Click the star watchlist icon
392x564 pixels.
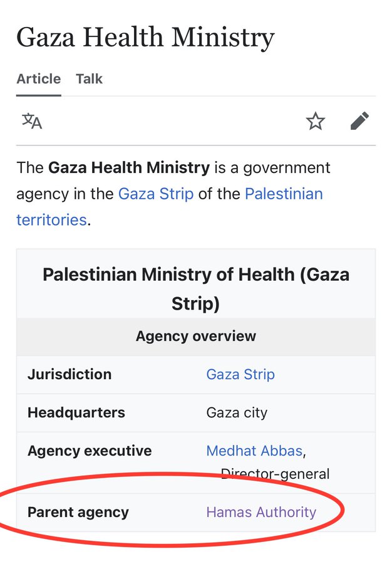click(316, 121)
